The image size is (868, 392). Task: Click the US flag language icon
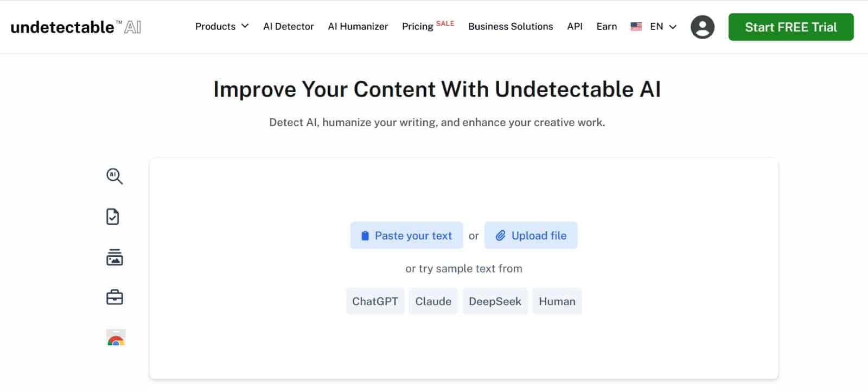[636, 26]
